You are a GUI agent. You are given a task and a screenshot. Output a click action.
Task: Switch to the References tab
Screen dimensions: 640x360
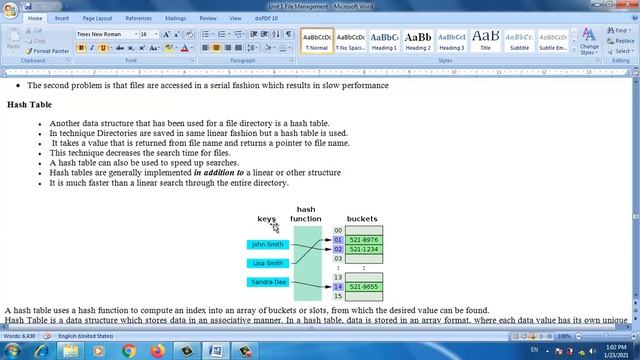pos(138,18)
